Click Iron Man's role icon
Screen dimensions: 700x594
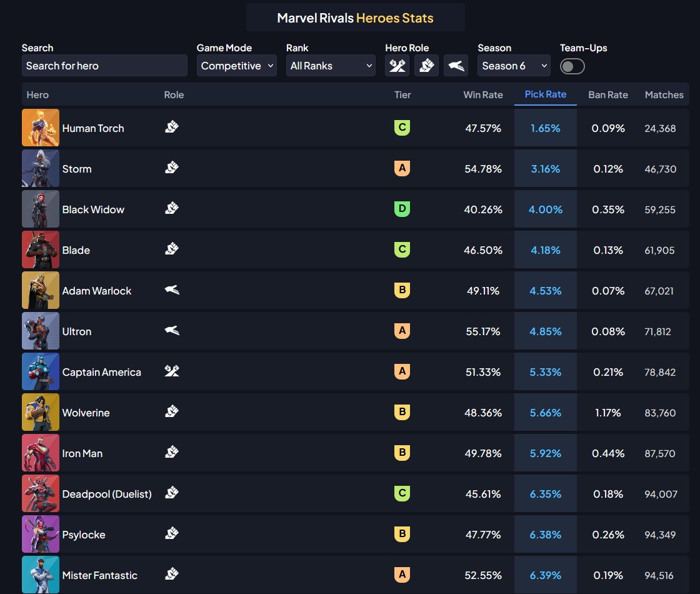click(x=172, y=453)
